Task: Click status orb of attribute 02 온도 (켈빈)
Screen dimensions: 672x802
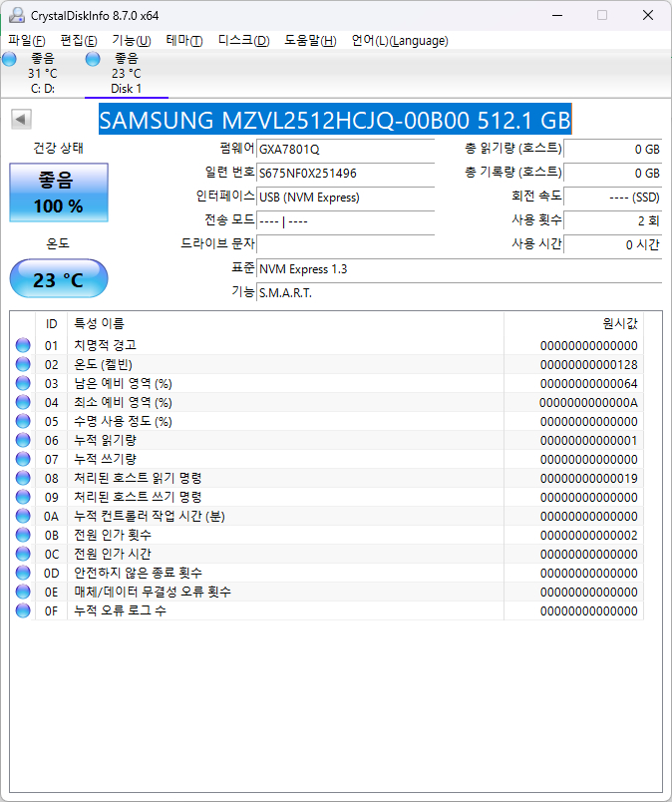Action: tap(23, 364)
